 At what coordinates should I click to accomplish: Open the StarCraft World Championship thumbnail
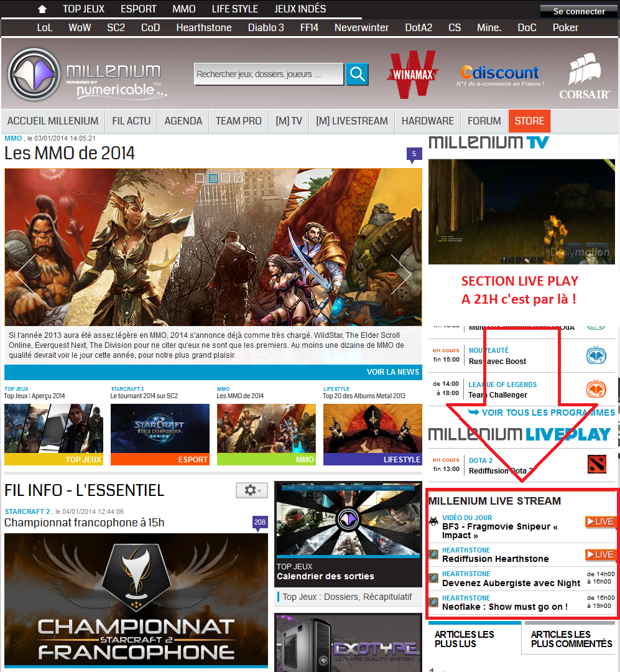pos(160,434)
